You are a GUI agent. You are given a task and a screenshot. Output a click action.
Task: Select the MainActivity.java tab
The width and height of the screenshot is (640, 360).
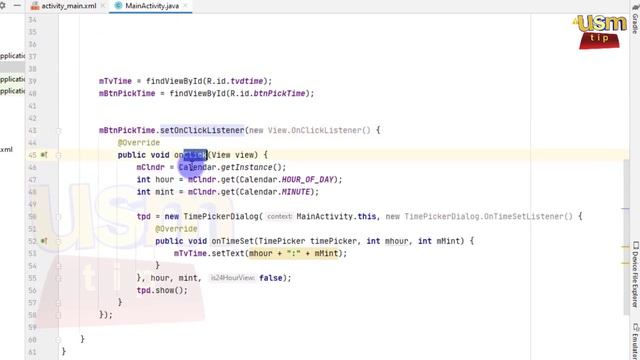(152, 6)
